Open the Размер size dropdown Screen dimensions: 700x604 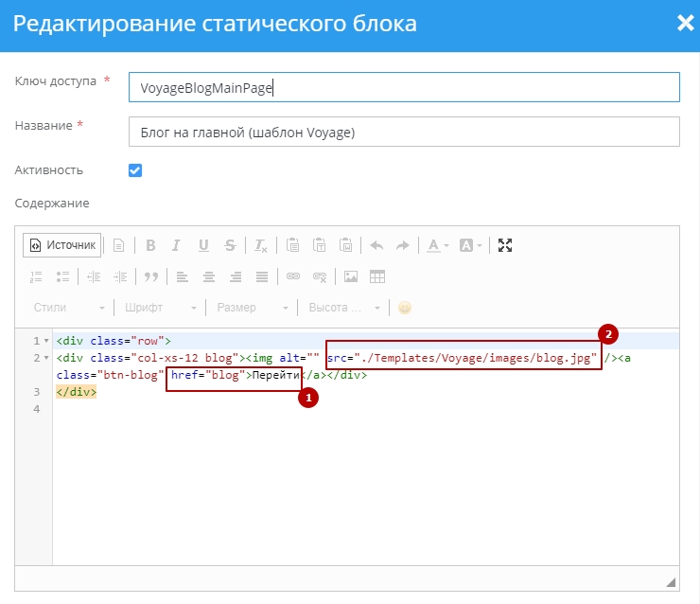(252, 308)
